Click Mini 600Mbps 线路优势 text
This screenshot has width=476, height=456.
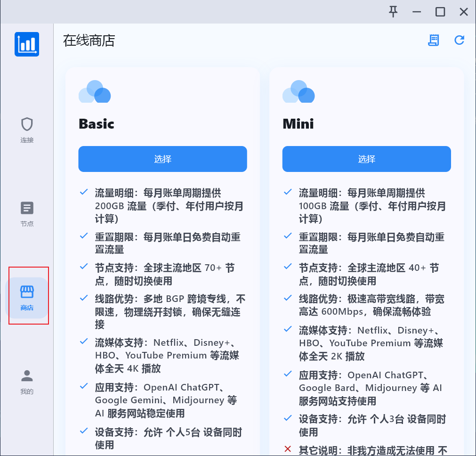(371, 305)
